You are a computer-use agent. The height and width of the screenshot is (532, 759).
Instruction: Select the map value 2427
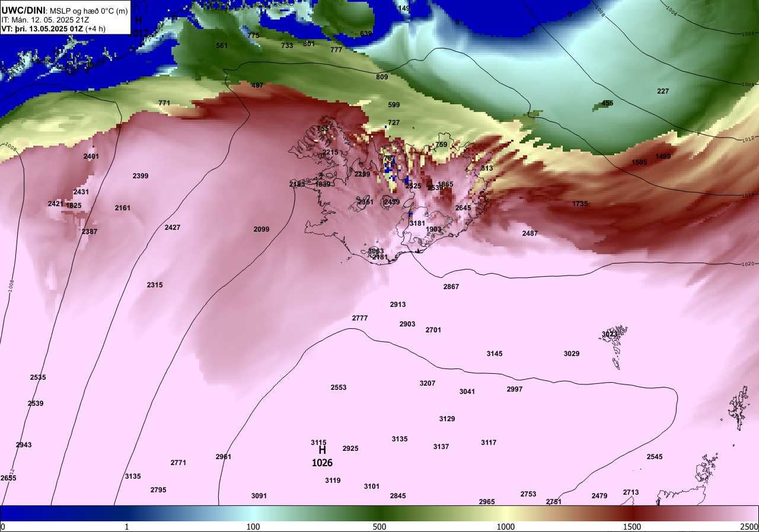tap(173, 227)
